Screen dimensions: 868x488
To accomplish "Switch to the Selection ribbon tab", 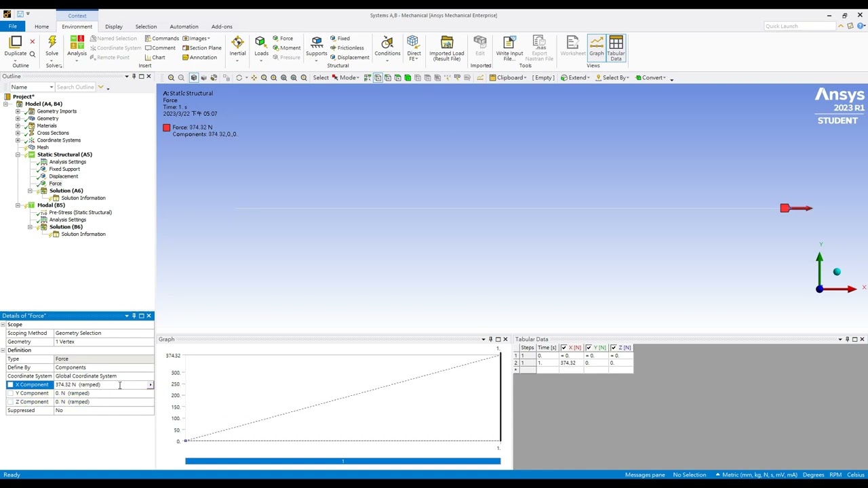I will [x=146, y=26].
